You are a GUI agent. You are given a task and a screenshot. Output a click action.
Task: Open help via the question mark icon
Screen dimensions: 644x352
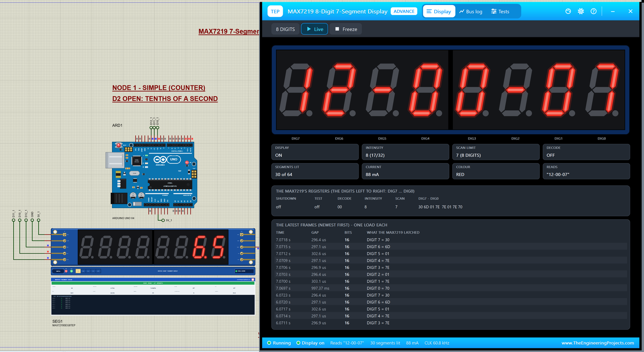[594, 11]
